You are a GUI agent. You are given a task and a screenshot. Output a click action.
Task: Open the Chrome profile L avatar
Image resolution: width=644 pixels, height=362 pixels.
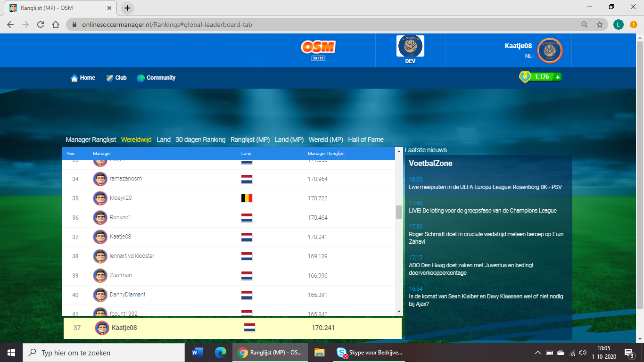pos(619,25)
